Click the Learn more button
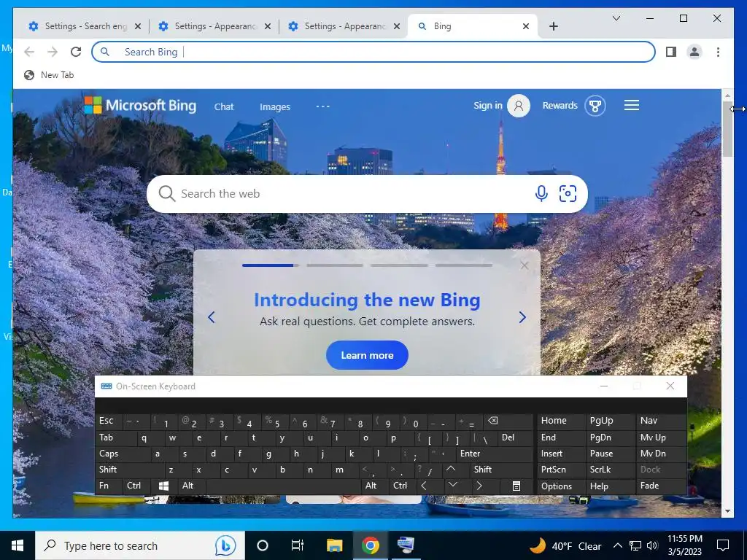Image resolution: width=747 pixels, height=560 pixels. point(367,355)
